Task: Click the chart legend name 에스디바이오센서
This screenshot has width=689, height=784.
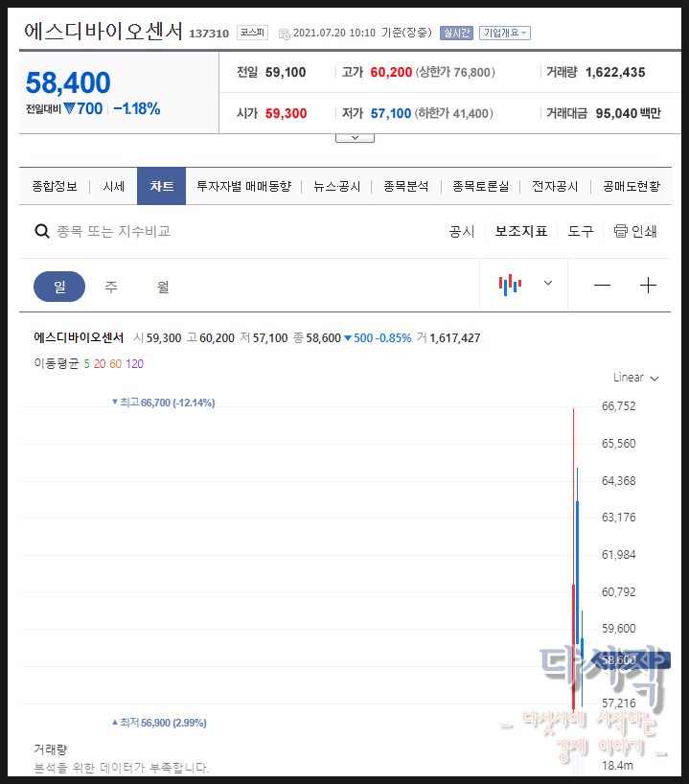Action: tap(79, 338)
